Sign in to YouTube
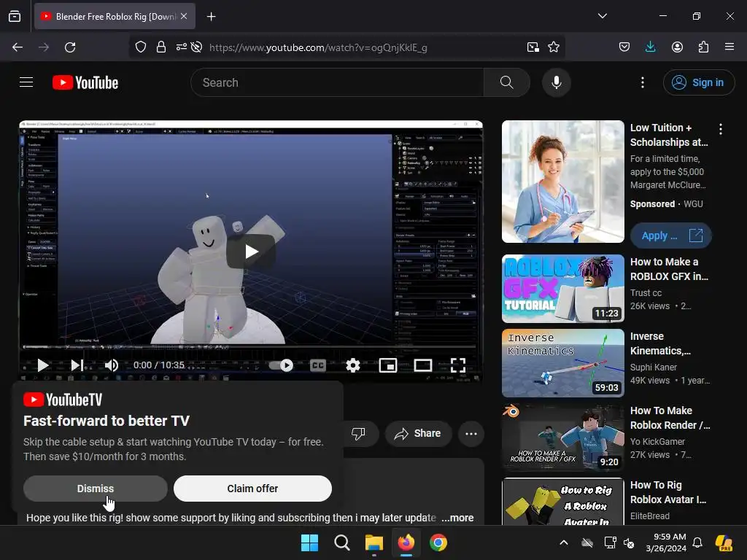The width and height of the screenshot is (747, 560). click(698, 82)
